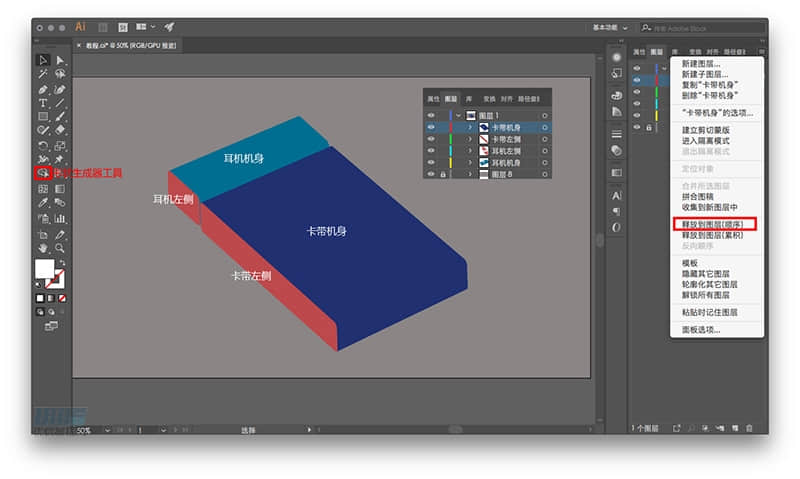Viewport: 800px width, 479px height.
Task: Choose the Paintbrush tool
Action: [60, 116]
